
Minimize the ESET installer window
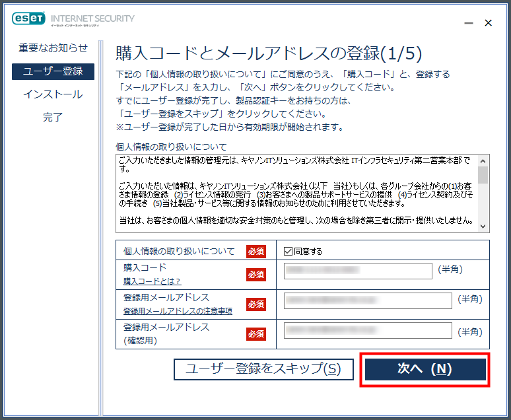click(469, 23)
